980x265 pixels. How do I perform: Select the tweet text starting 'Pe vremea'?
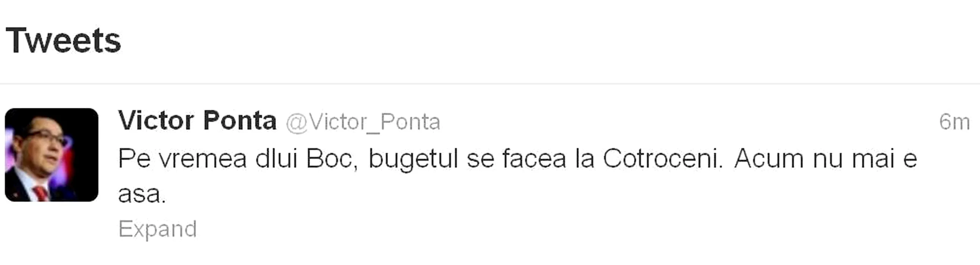tap(517, 176)
